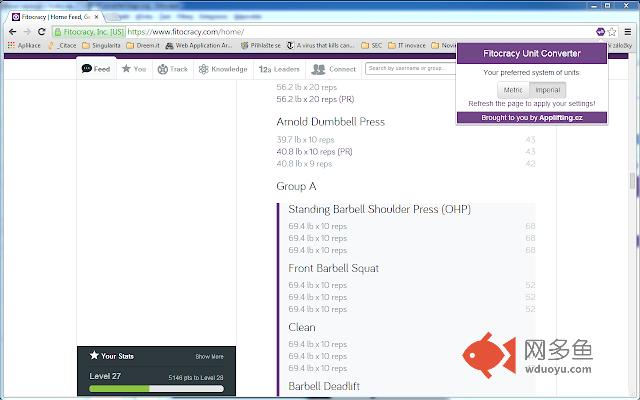Click the 40.8 lb x 10 reps (PR) entry

pyautogui.click(x=314, y=152)
